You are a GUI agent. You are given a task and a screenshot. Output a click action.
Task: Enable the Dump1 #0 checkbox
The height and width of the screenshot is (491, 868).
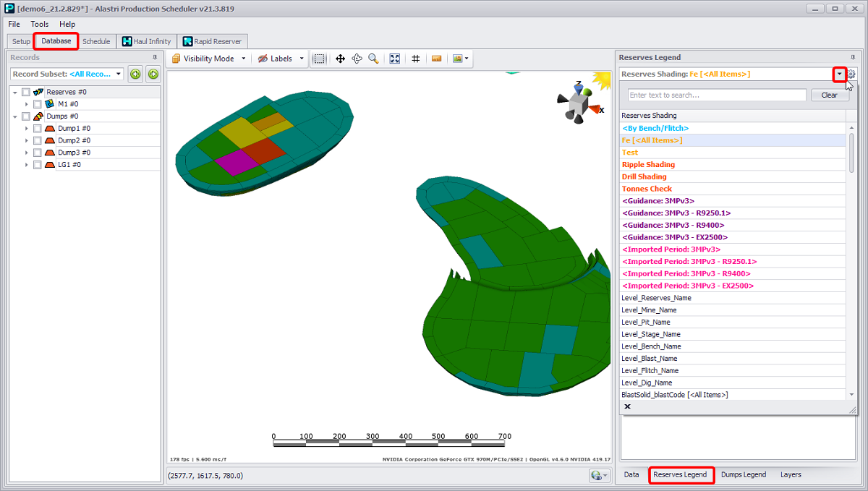pos(38,129)
